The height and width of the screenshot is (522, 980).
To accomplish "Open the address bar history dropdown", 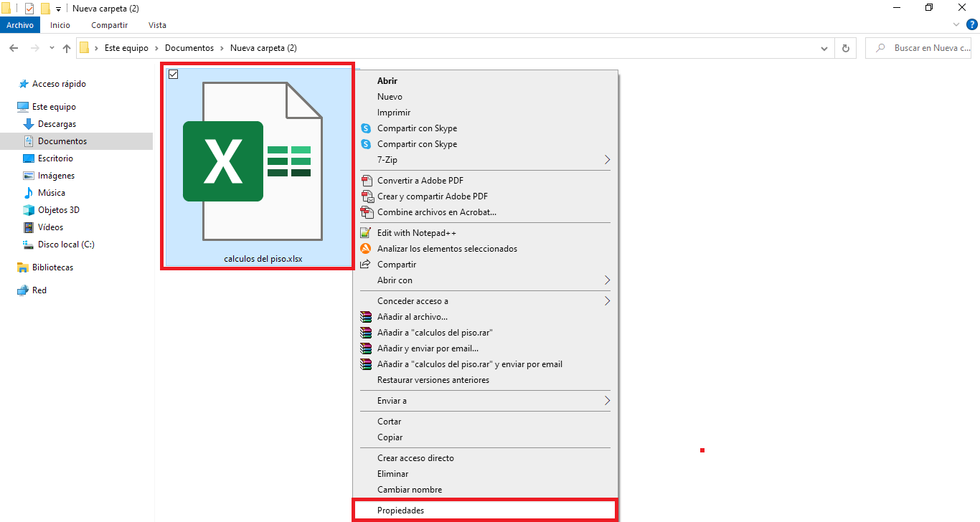I will tap(824, 48).
